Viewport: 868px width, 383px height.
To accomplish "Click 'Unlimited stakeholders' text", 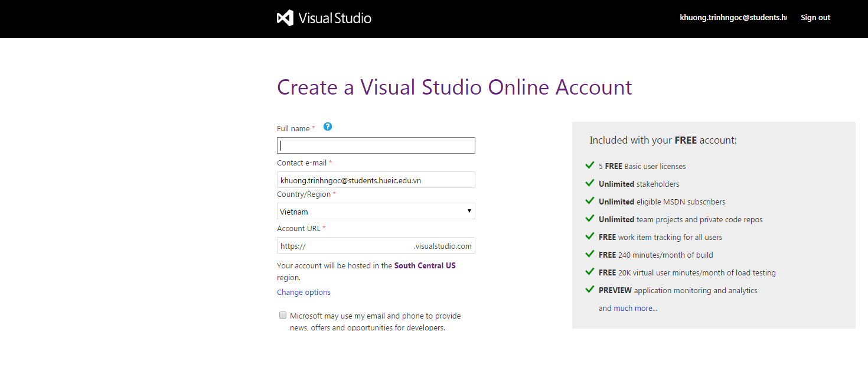I will tap(639, 184).
